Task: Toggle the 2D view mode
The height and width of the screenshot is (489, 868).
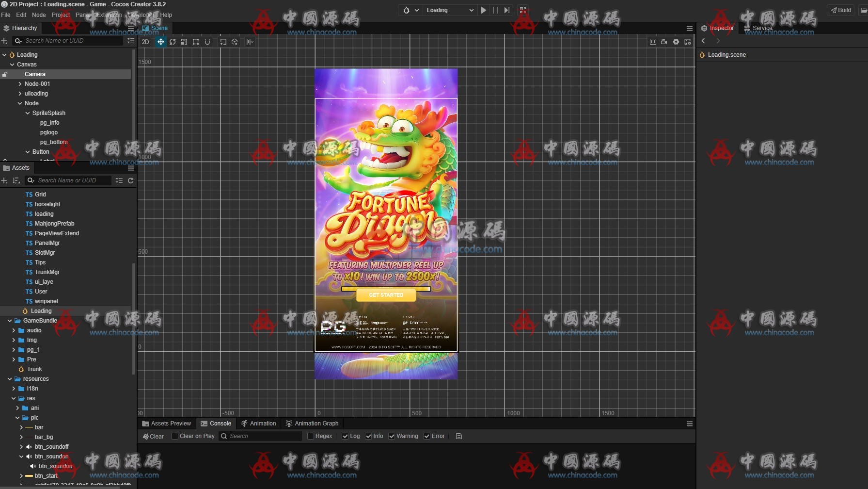Action: pos(145,42)
